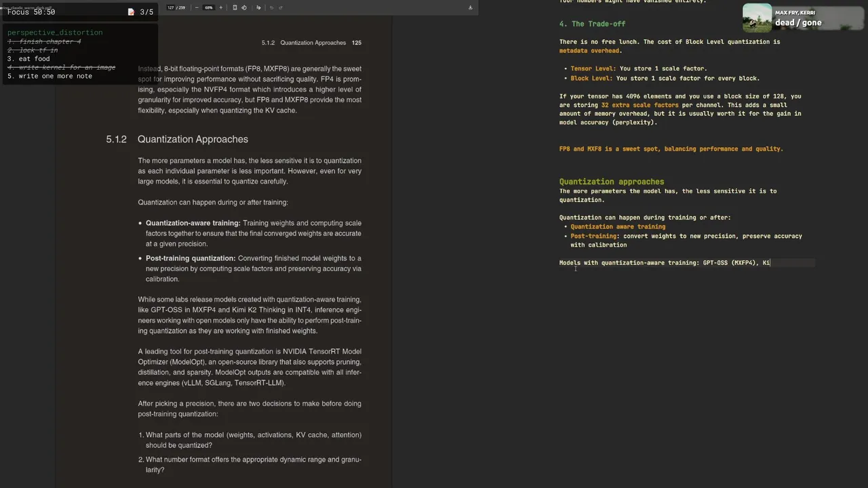
Task: Click todo item '3. eat food'
Action: tap(28, 59)
